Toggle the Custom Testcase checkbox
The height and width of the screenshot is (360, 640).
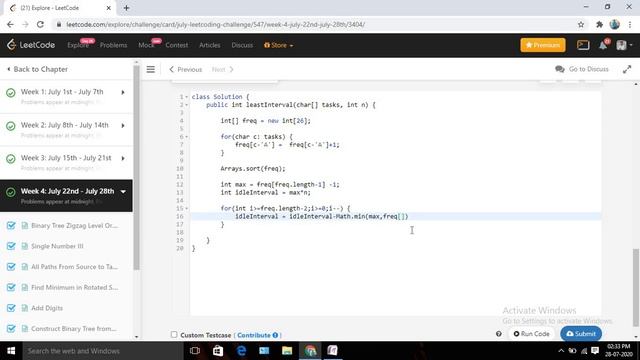174,335
